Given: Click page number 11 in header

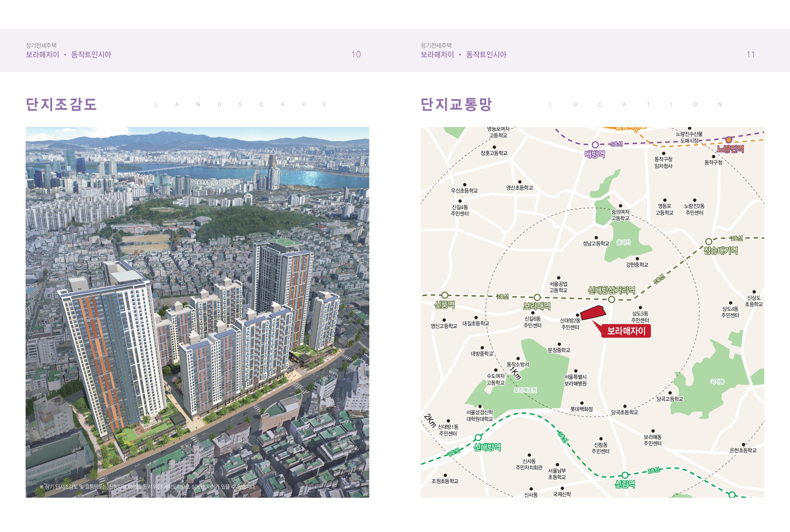Looking at the screenshot, I should click(x=751, y=55).
